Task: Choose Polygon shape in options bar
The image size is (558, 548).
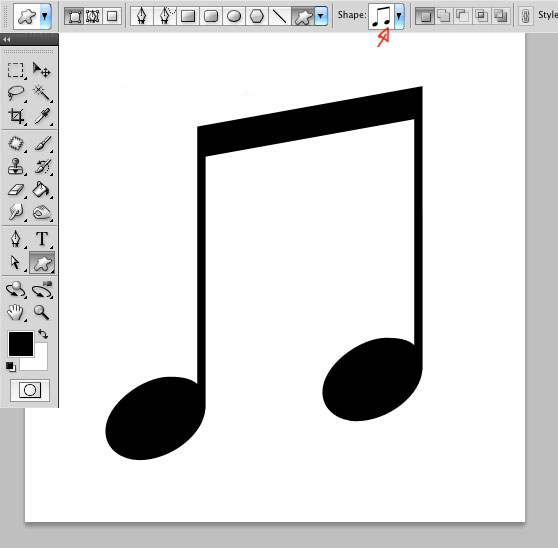Action: click(x=257, y=16)
